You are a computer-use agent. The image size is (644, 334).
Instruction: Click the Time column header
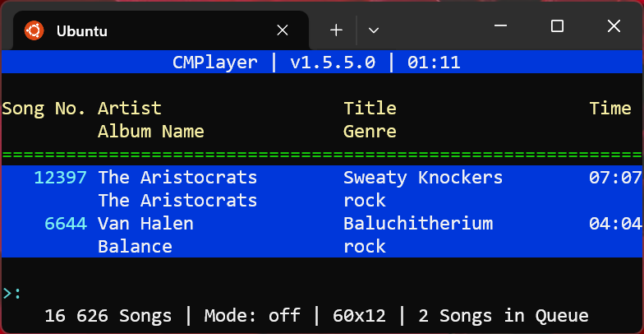(x=610, y=109)
